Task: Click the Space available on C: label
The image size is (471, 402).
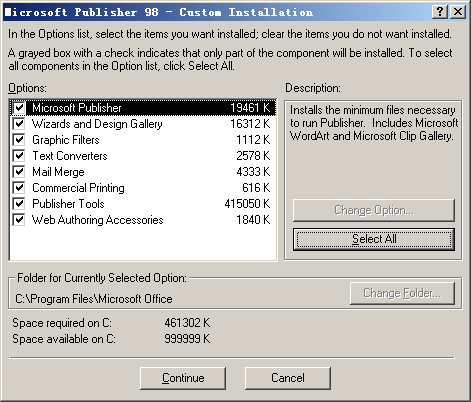Action: [x=64, y=339]
